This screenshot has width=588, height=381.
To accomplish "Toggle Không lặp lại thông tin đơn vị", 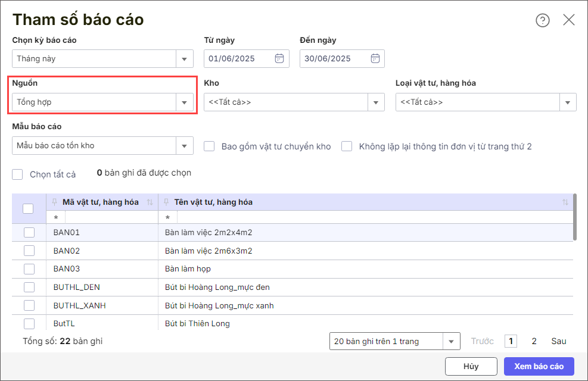I will coord(347,146).
